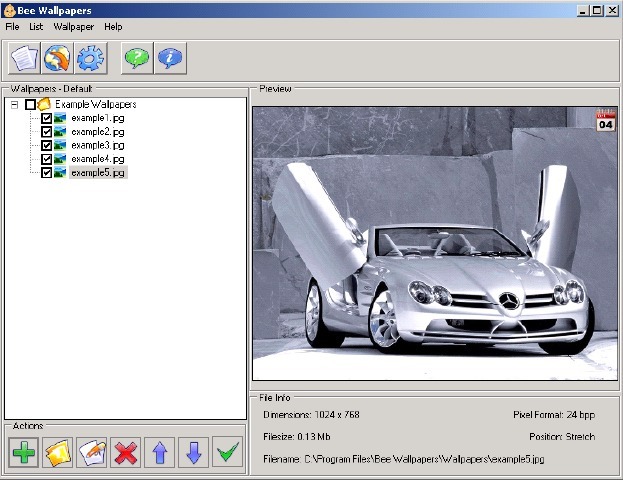Toggle the example3.jpg checkbox
Image resolution: width=623 pixels, height=480 pixels.
46,145
